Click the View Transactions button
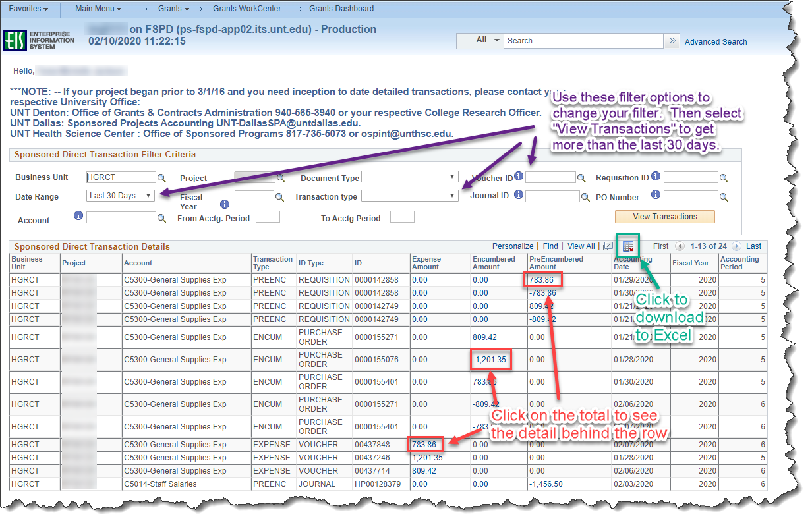812x525 pixels. click(x=664, y=217)
